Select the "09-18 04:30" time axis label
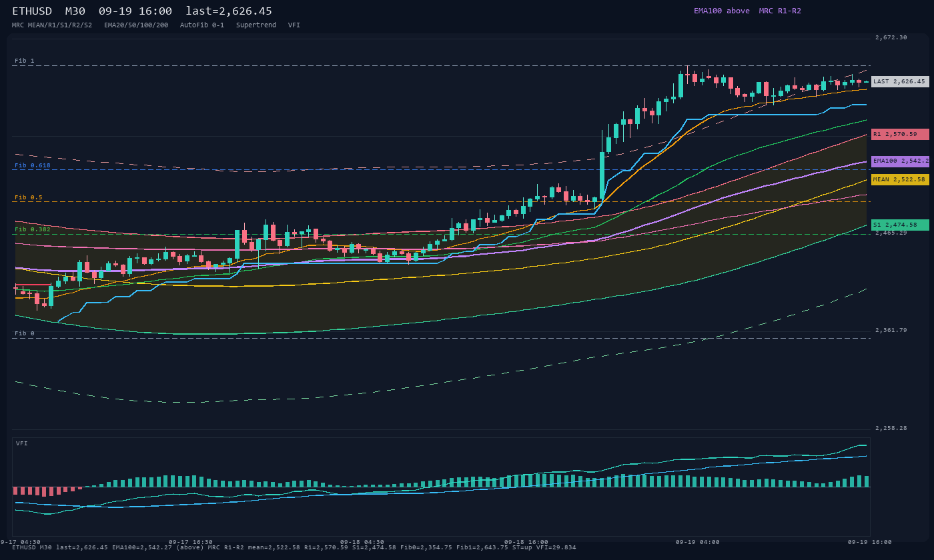 coord(362,542)
